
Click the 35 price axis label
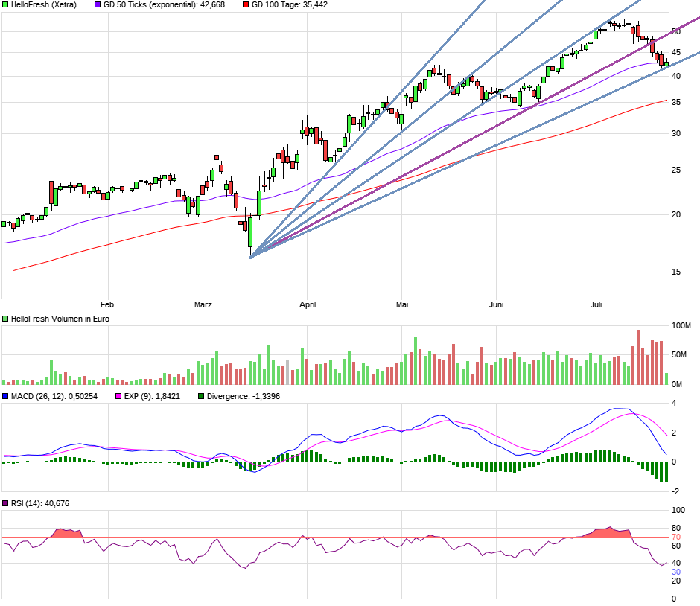coord(676,102)
